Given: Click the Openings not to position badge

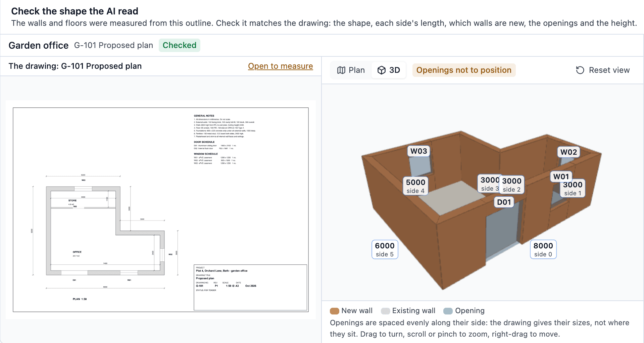Looking at the screenshot, I should pos(464,70).
